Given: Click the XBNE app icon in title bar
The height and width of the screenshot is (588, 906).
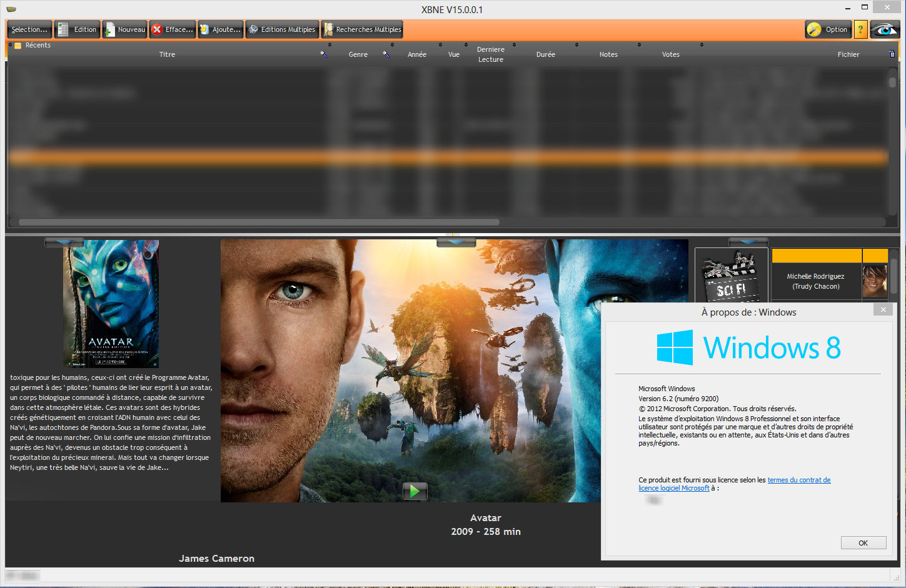Looking at the screenshot, I should (11, 9).
